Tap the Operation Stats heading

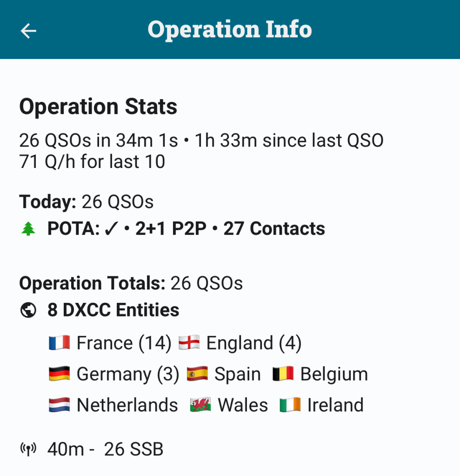tap(98, 107)
